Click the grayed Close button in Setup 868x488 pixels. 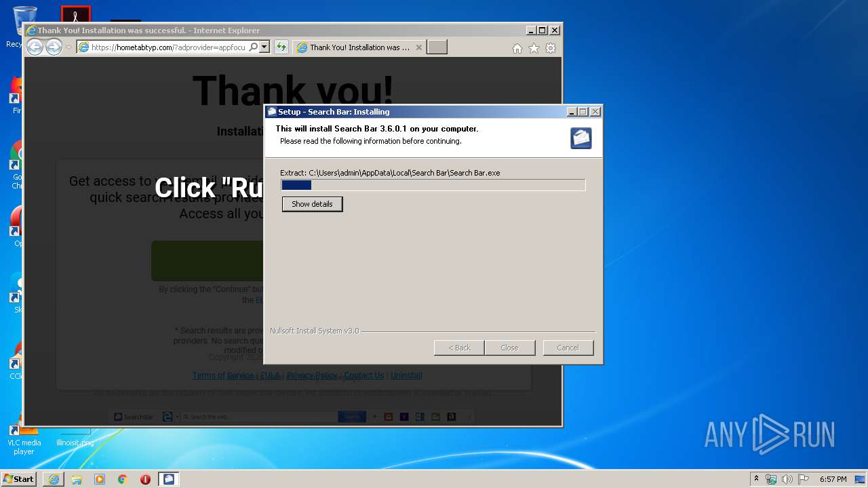(509, 348)
